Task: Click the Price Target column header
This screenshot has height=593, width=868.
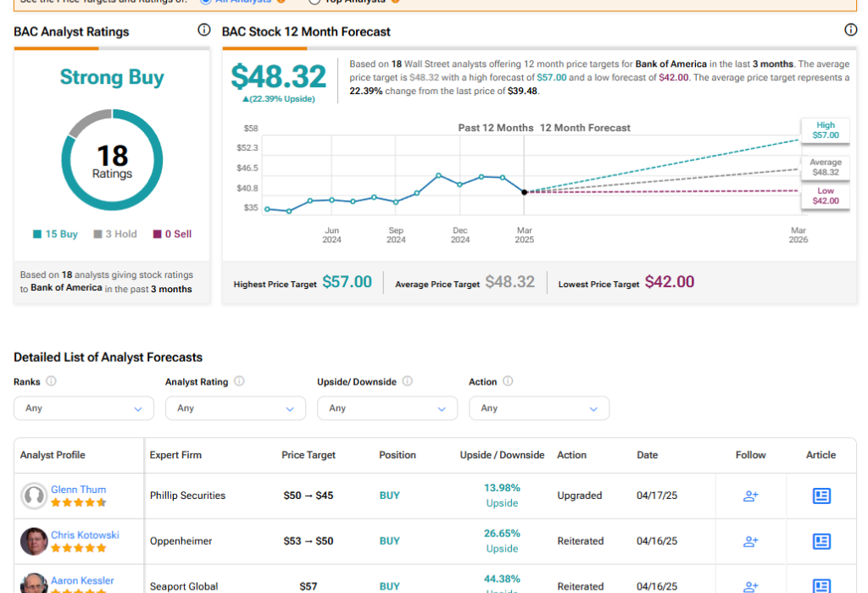Action: click(309, 455)
